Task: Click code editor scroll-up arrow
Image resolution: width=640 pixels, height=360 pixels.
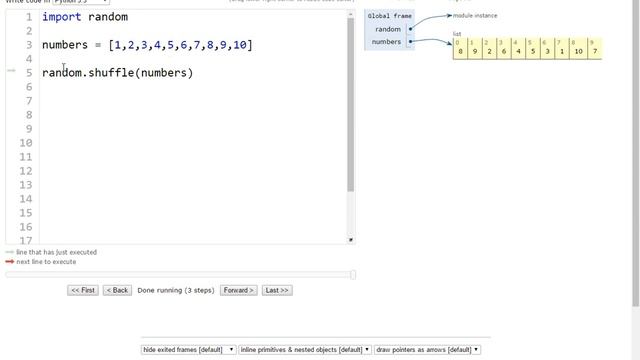Action: [x=351, y=14]
